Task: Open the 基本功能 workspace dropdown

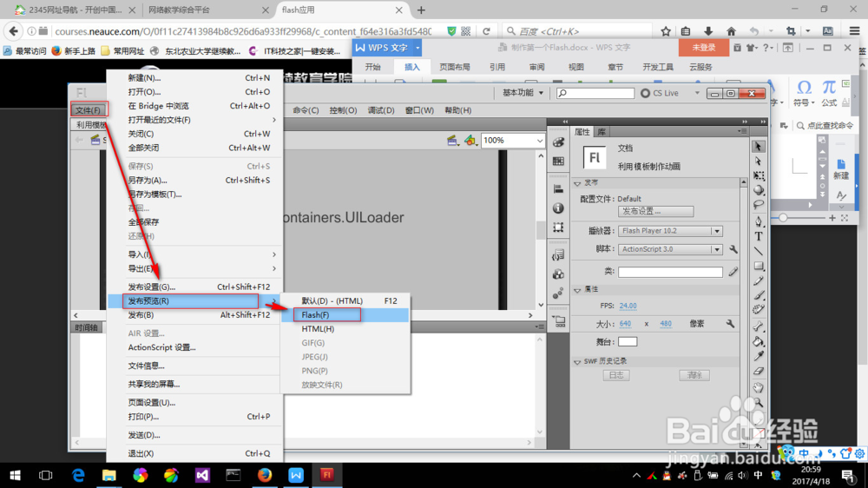Action: pos(522,93)
